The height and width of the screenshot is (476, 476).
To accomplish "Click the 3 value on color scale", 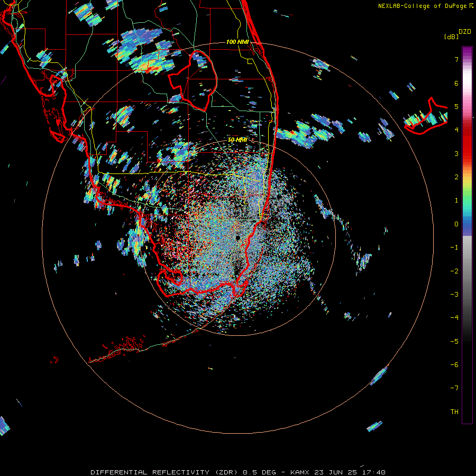I will tap(456, 153).
